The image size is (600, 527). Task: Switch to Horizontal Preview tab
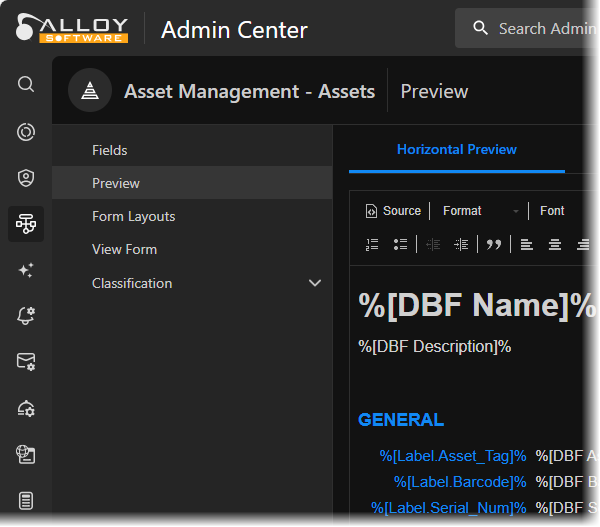click(x=457, y=149)
